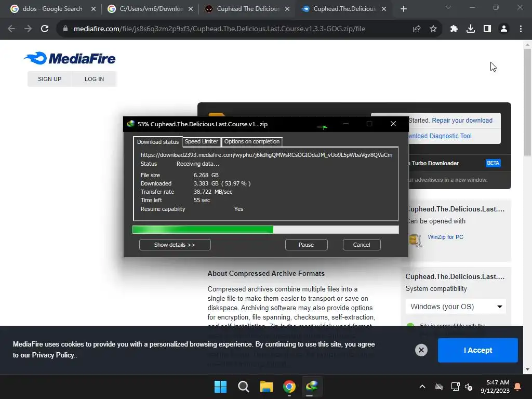
Task: Click the WinZip archive icon
Action: [415, 240]
